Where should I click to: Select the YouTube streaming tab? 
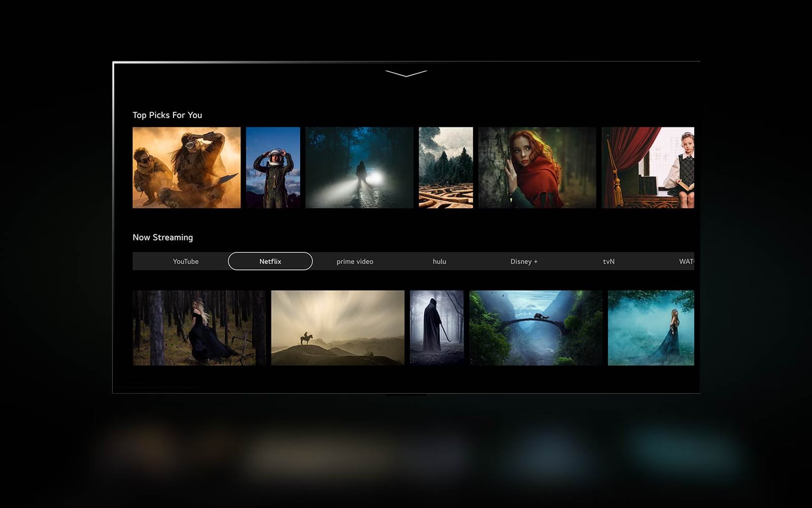click(186, 261)
